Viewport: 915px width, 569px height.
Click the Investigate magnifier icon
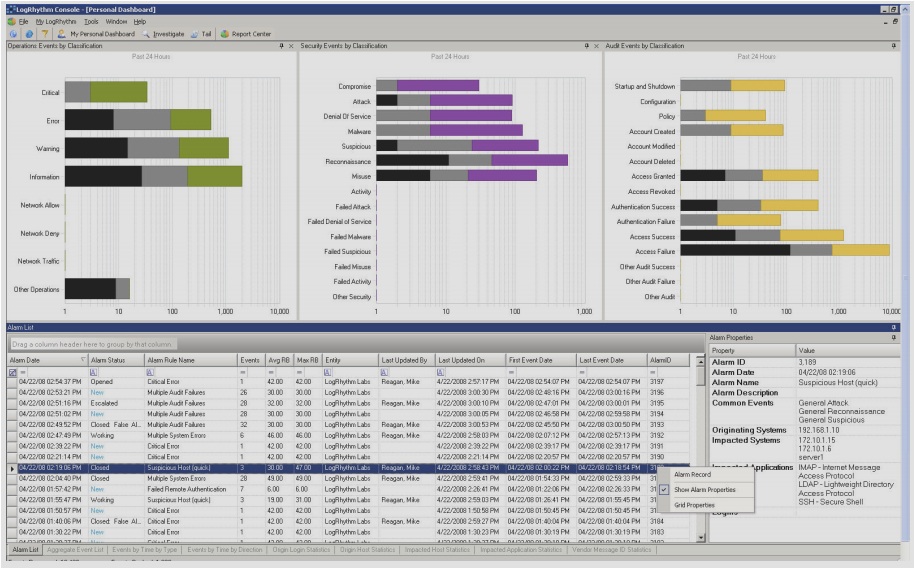146,34
